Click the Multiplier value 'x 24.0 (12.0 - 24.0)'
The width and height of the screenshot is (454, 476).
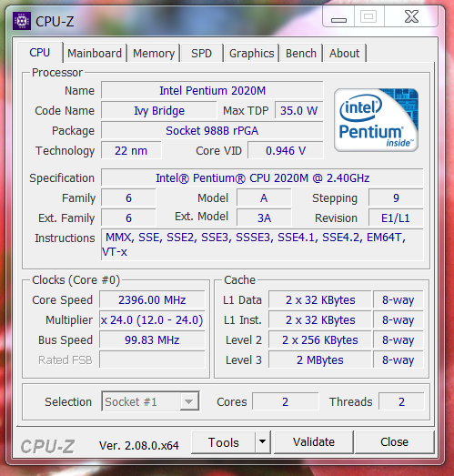152,320
